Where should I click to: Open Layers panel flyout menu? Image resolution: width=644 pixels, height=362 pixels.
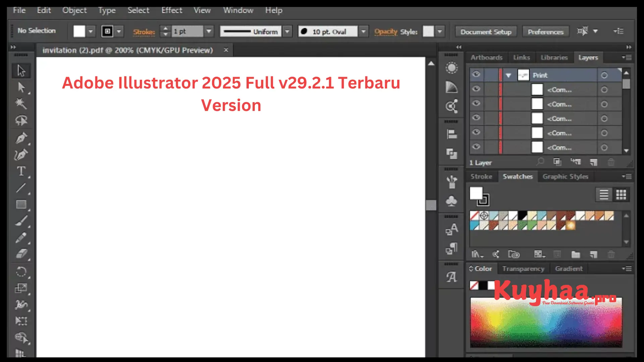click(627, 57)
